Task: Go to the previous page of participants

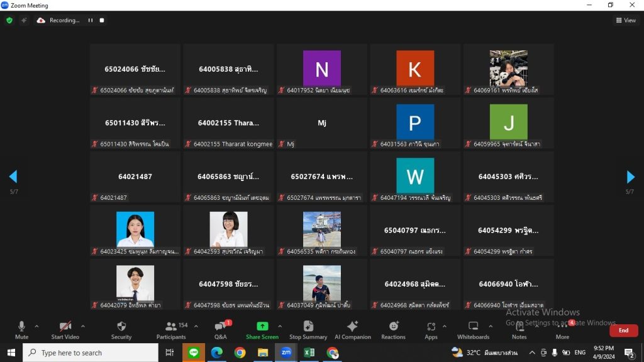Action: [13, 177]
